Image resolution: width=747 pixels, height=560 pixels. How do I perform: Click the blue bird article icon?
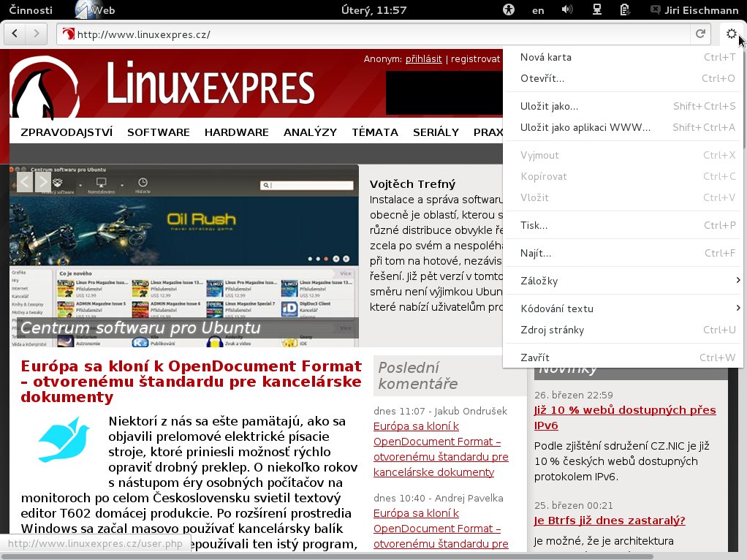click(64, 440)
